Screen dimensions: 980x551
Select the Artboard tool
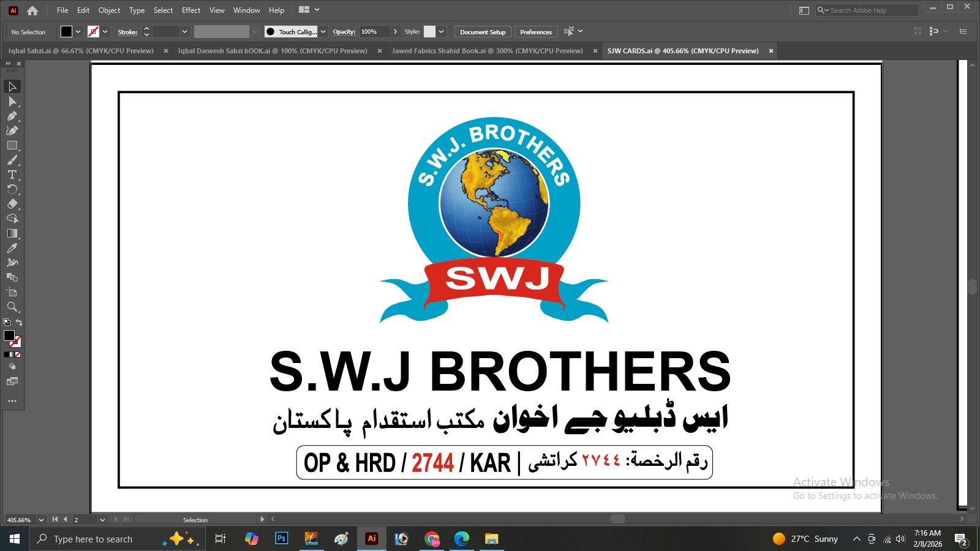click(x=12, y=292)
